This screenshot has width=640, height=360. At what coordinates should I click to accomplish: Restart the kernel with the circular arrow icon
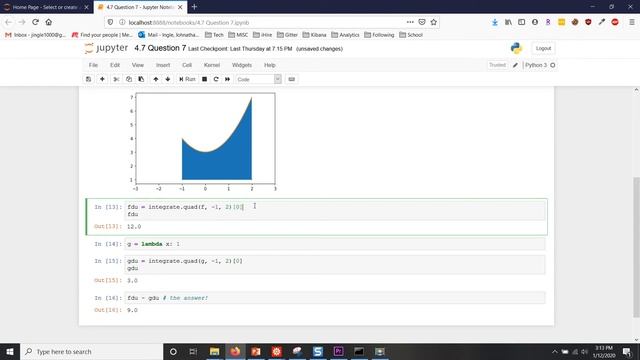pyautogui.click(x=216, y=79)
